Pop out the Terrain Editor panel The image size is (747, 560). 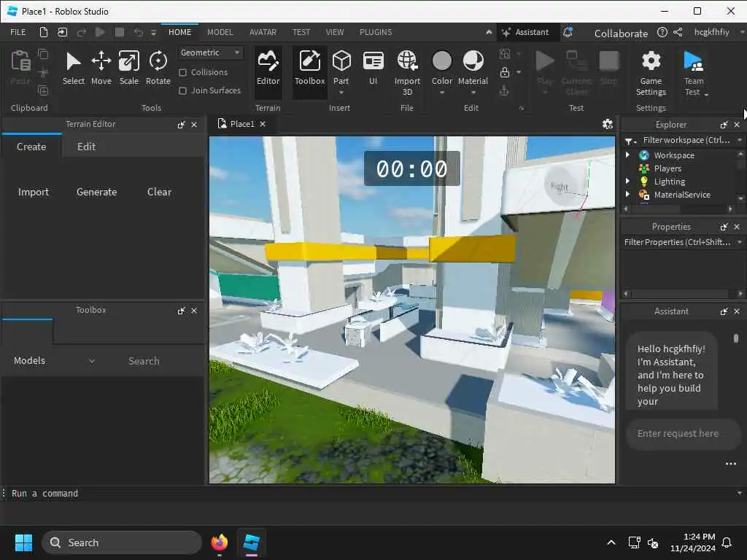coord(181,125)
